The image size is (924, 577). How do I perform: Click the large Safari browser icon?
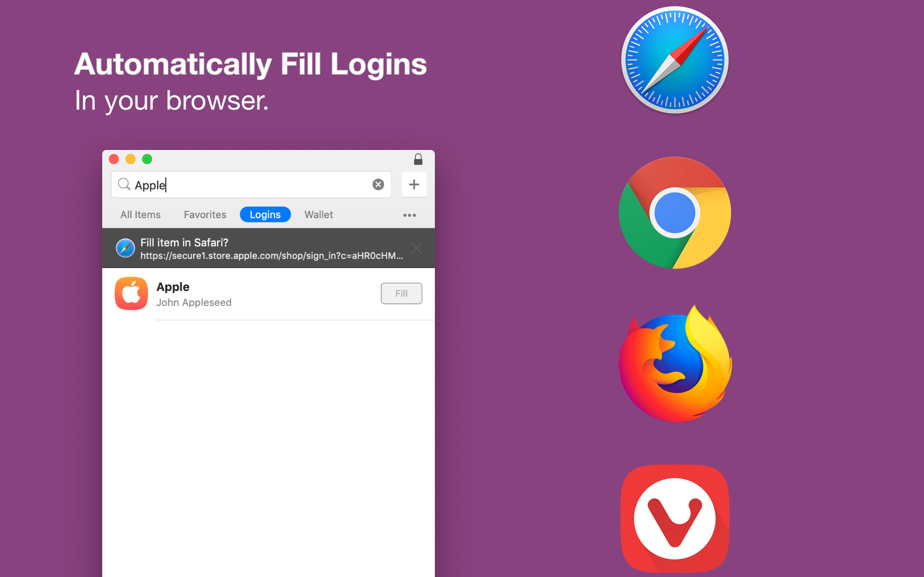coord(675,60)
